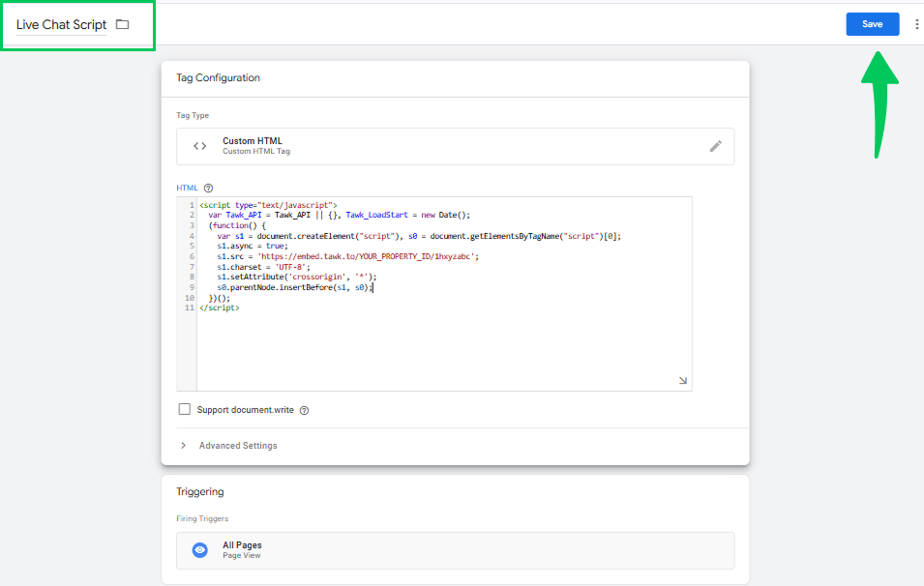Click the Save button
The width and height of the screenshot is (924, 586).
click(872, 24)
